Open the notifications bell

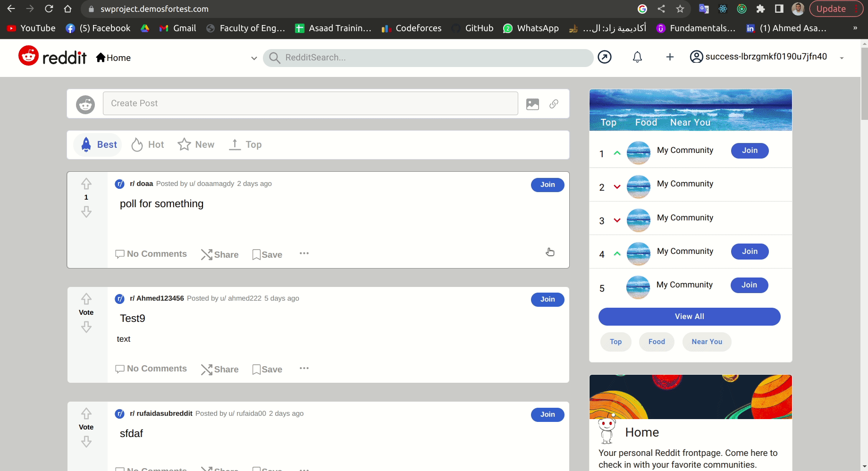click(637, 57)
